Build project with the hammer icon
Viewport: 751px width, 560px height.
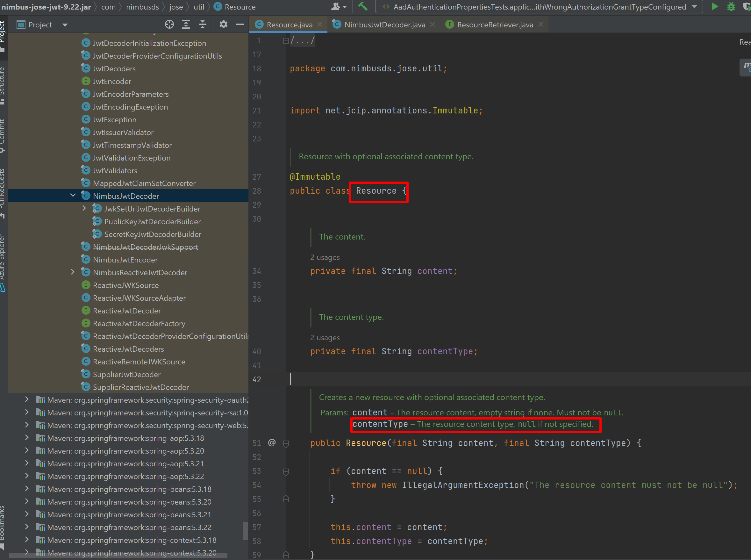[x=363, y=6]
